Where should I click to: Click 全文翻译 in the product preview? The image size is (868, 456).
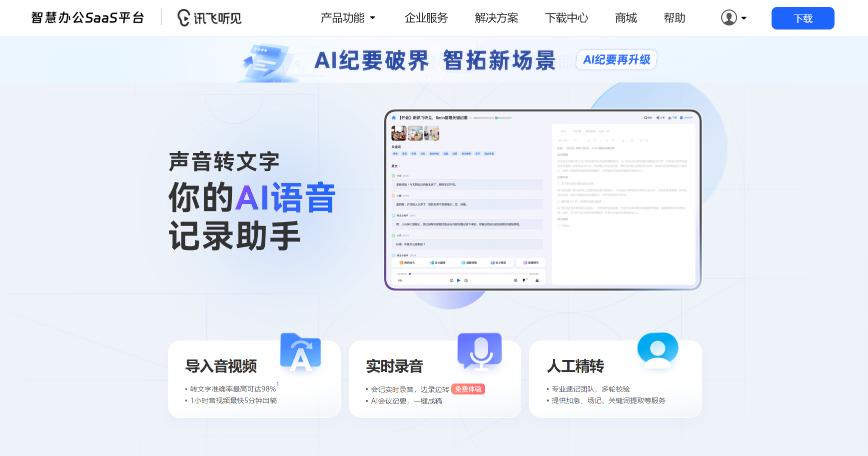point(438,262)
